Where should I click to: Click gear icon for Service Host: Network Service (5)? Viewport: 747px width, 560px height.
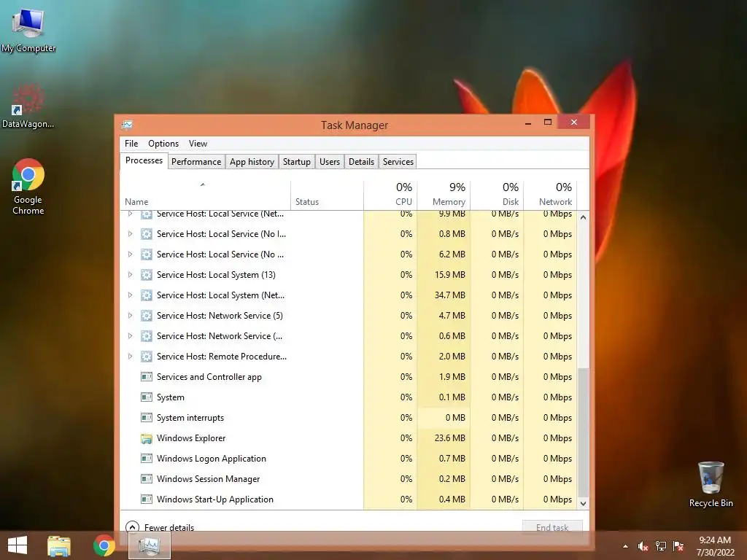point(146,316)
